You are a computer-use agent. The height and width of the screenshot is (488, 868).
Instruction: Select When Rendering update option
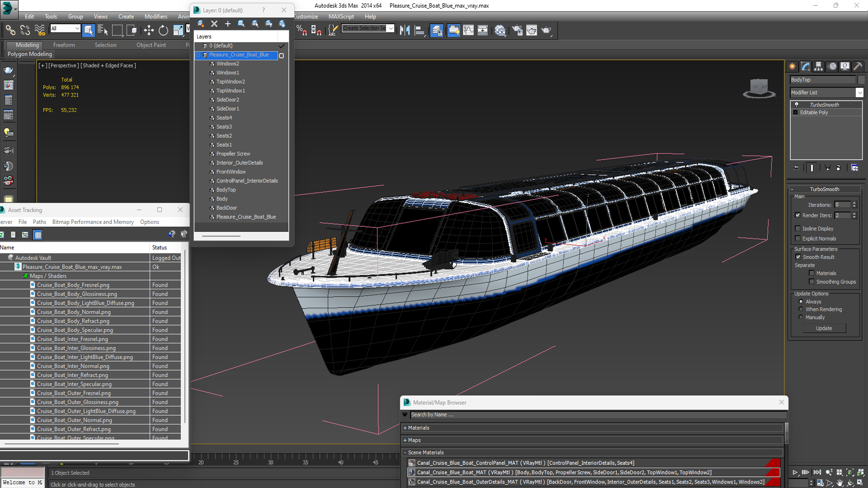pos(801,310)
